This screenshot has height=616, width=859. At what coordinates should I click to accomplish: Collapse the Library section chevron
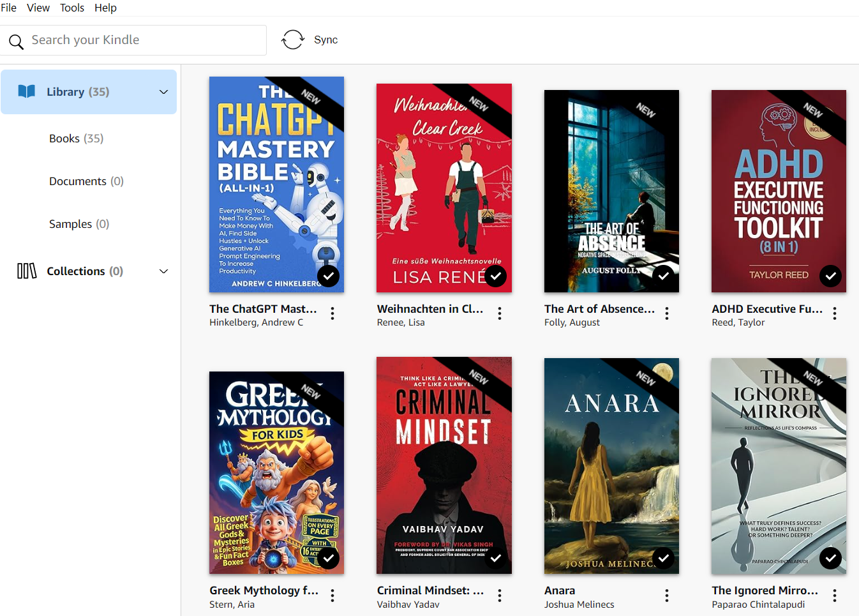(163, 92)
